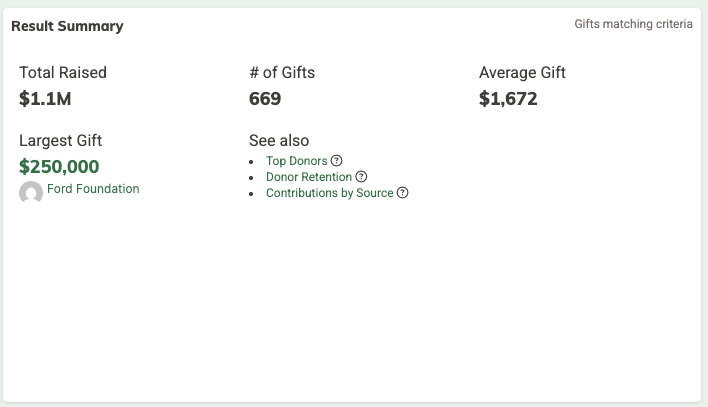Open the Ford Foundation donor link
This screenshot has height=407, width=708.
coord(93,189)
